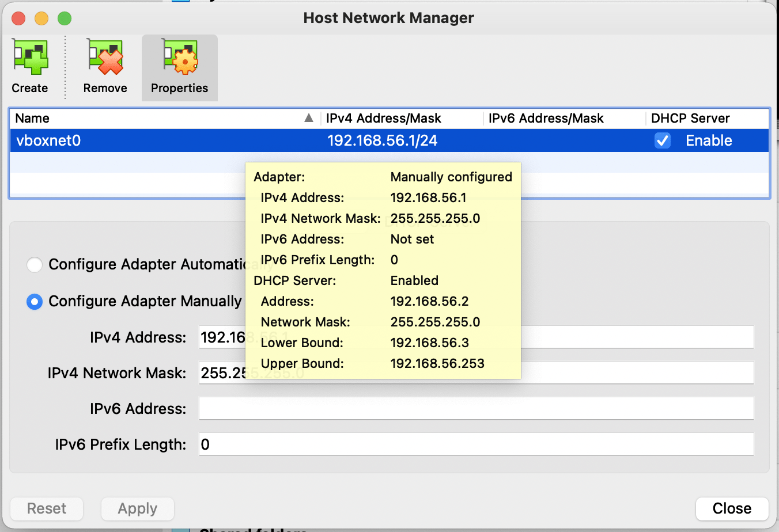Click the Create network adapter icon
The width and height of the screenshot is (779, 532).
tap(30, 58)
